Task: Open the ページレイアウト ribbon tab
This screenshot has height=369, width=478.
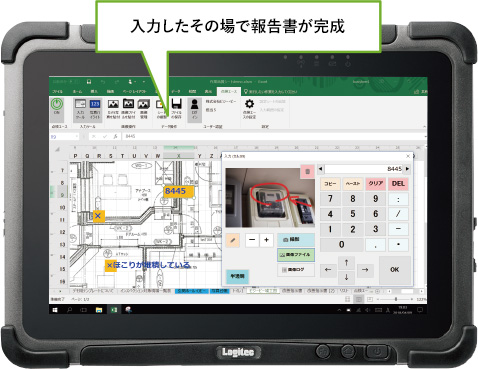Action: pyautogui.click(x=135, y=91)
